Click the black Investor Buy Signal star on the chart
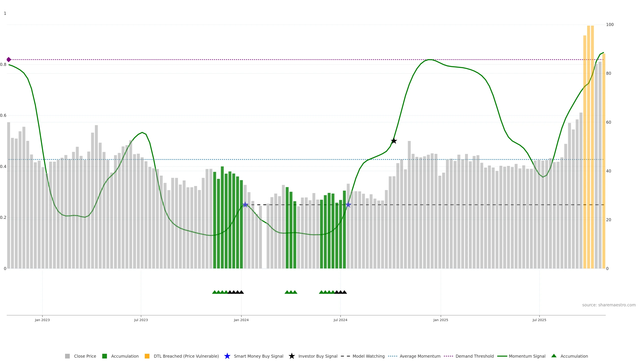This screenshot has height=362, width=644. pyautogui.click(x=394, y=141)
